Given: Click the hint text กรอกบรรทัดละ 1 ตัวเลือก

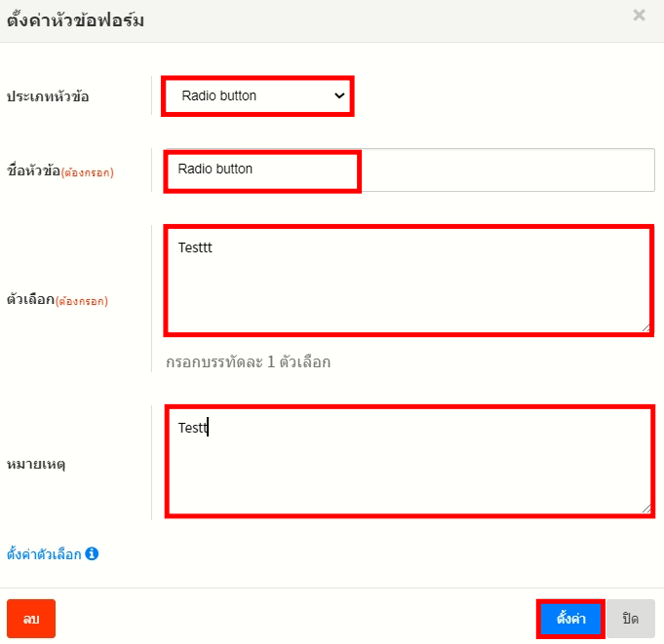Looking at the screenshot, I should coord(248,362).
